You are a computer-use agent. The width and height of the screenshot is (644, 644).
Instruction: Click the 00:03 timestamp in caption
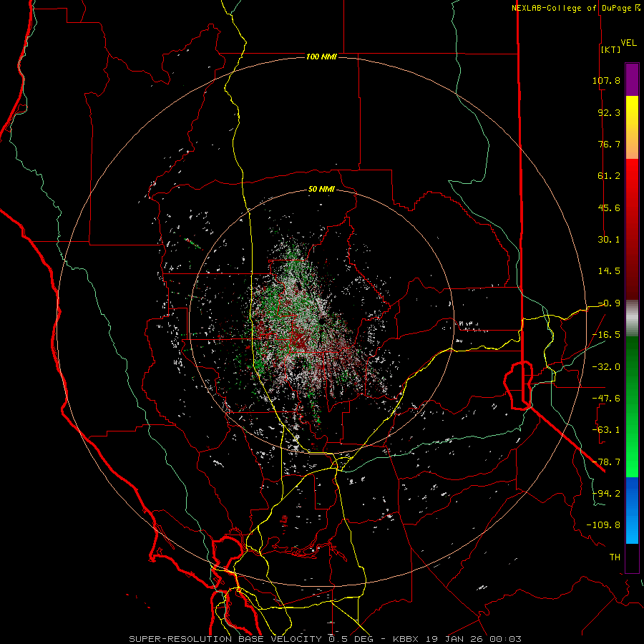(507, 639)
